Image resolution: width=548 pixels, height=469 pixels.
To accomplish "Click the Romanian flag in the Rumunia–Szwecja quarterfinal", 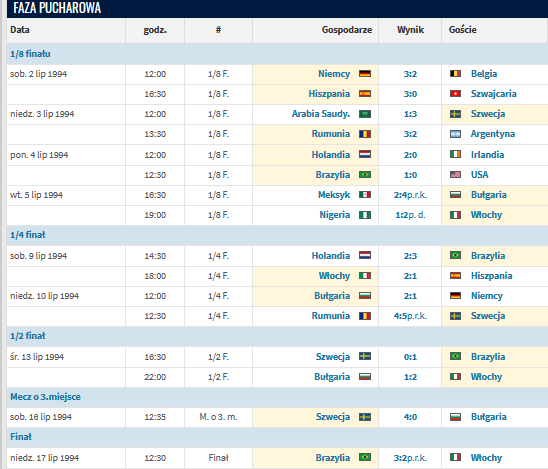I will click(x=365, y=316).
